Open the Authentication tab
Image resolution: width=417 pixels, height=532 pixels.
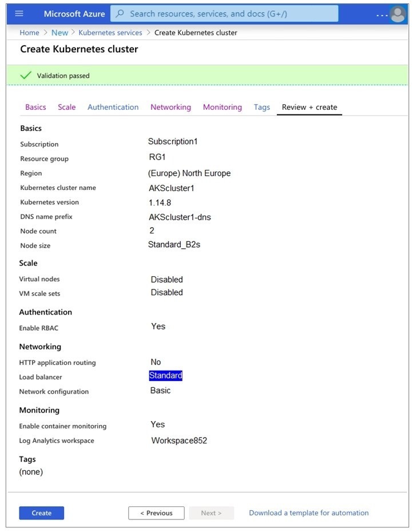point(113,107)
